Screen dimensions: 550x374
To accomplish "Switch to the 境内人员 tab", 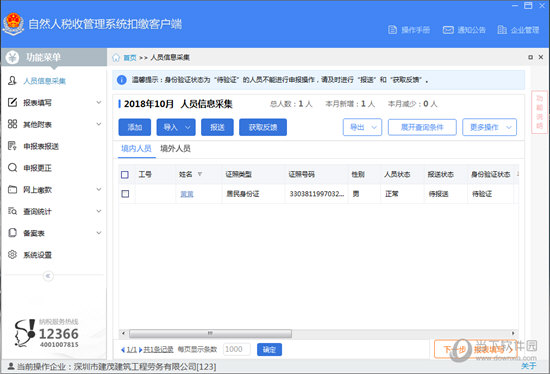I will [x=136, y=148].
